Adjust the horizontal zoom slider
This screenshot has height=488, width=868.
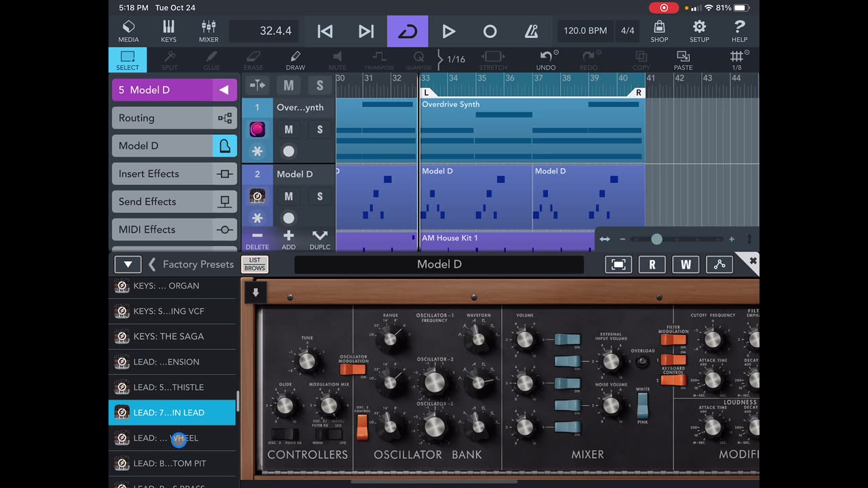pos(656,239)
